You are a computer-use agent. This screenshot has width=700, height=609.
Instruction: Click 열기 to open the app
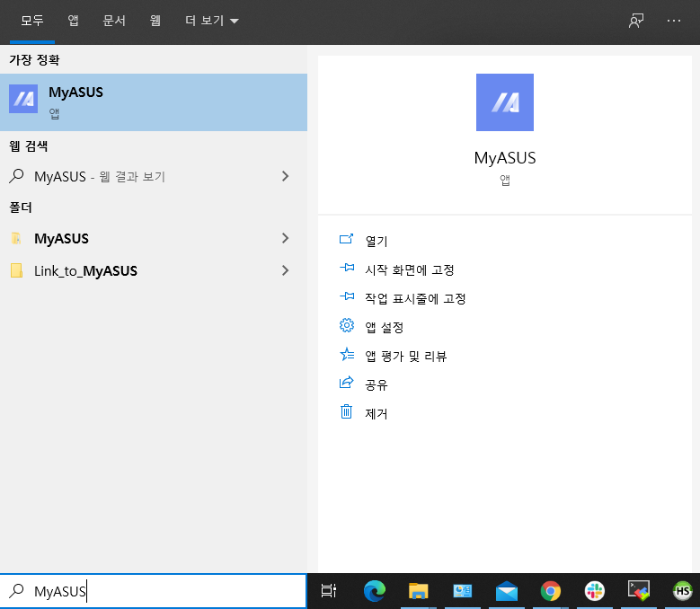point(377,241)
